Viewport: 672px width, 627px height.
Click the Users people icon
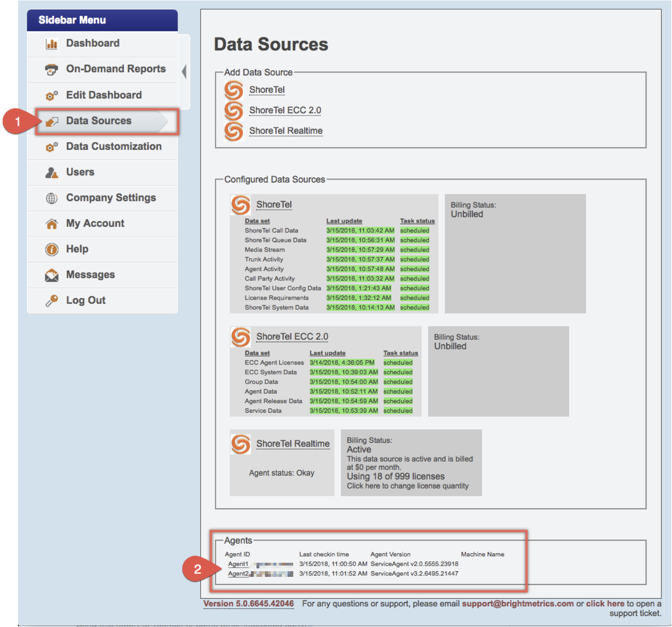tap(52, 173)
